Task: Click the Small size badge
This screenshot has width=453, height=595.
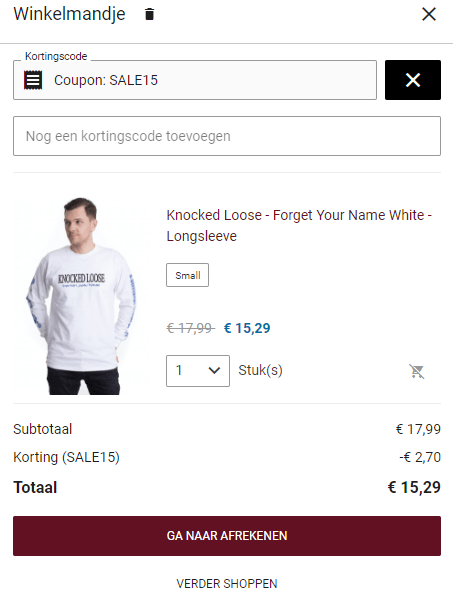Action: coord(187,275)
